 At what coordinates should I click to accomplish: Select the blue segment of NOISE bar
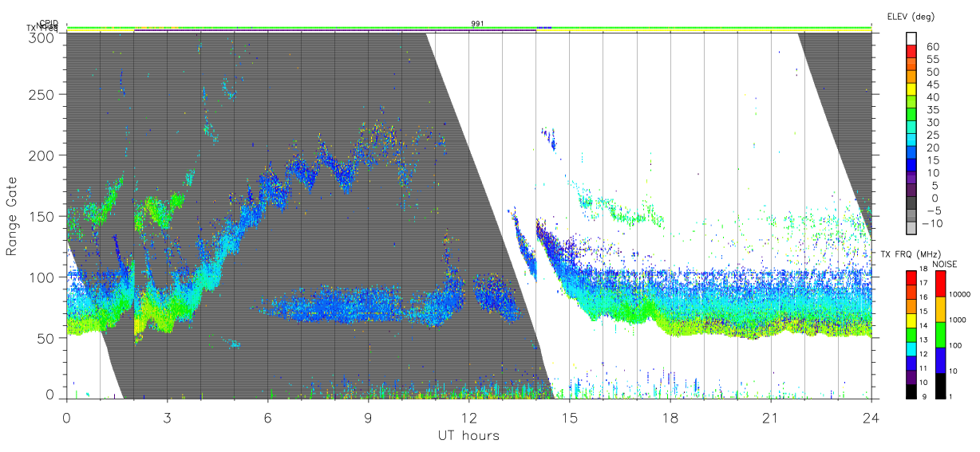coord(940,360)
